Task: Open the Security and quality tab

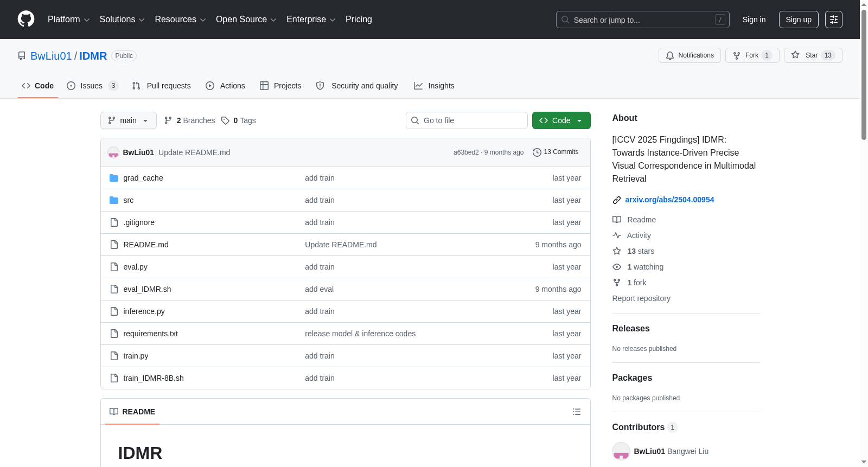Action: (357, 86)
